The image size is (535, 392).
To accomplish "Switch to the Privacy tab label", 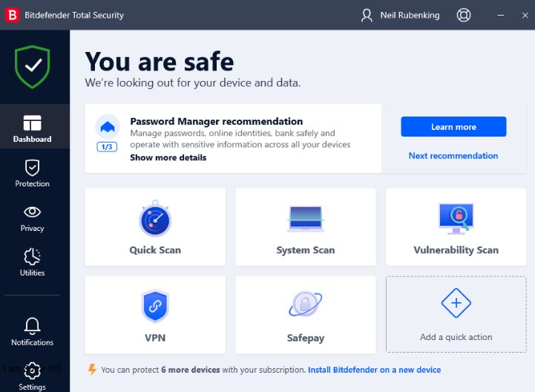I will coord(33,228).
